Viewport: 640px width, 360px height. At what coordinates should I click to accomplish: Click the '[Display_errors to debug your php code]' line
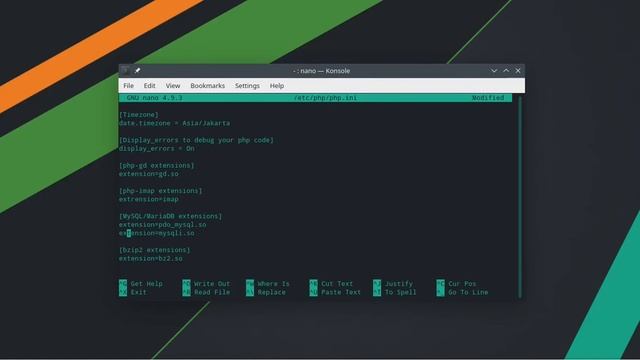(196, 140)
